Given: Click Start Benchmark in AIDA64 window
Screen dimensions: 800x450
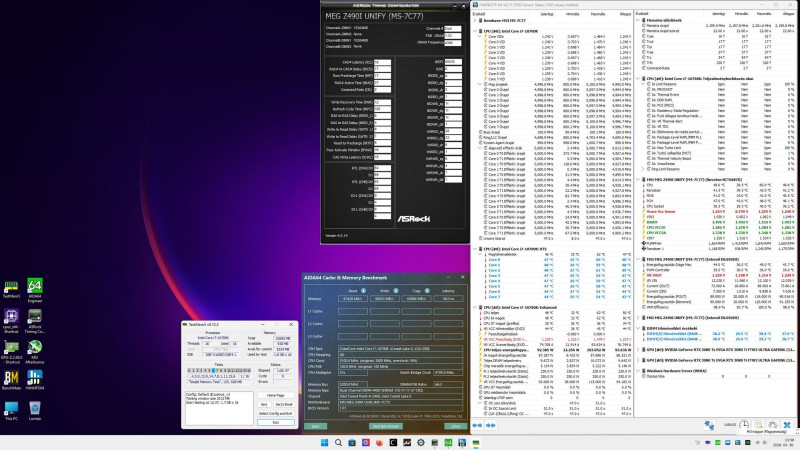Looking at the screenshot, I should coord(385,426).
